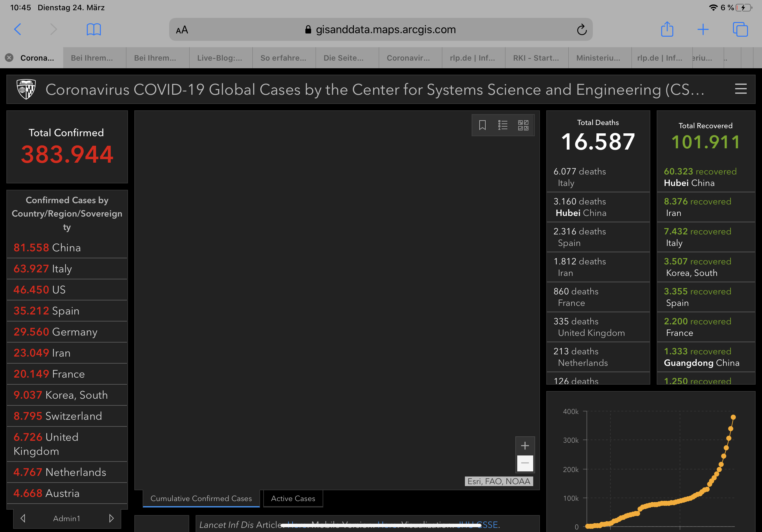Click 7.432 recovered Italy row
Image resolution: width=762 pixels, height=532 pixels.
(x=706, y=237)
